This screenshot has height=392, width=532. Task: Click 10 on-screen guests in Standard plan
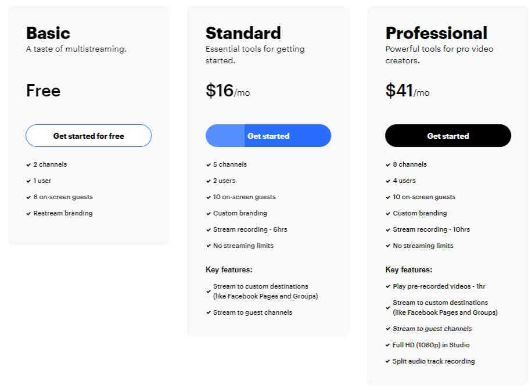coord(245,197)
